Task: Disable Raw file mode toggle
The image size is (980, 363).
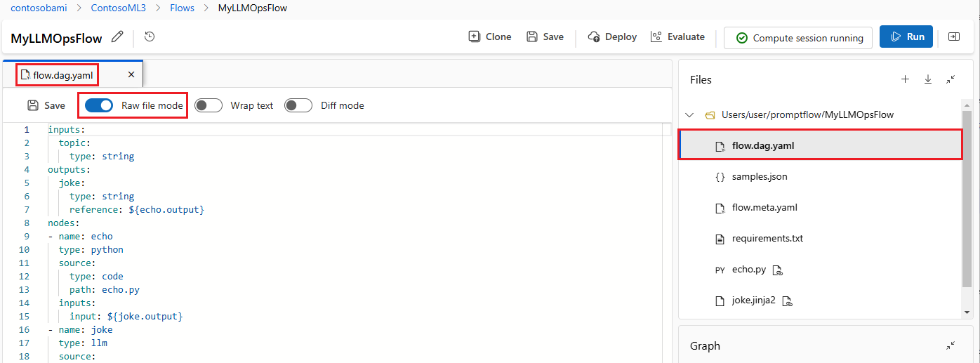Action: [99, 105]
